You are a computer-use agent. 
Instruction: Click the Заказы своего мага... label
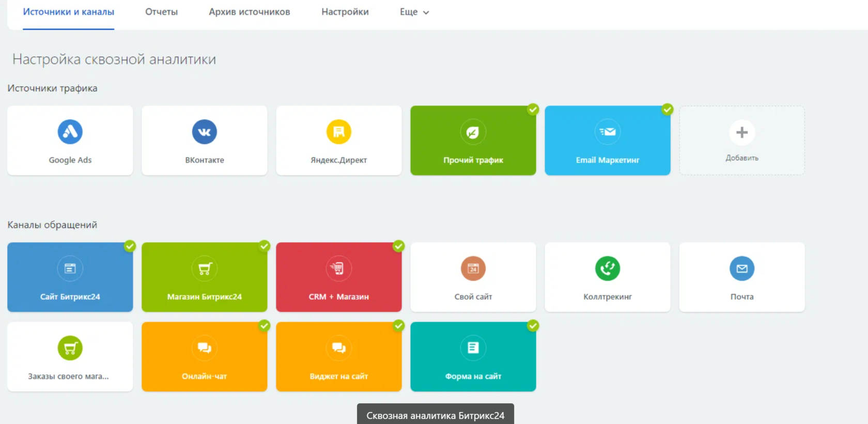(68, 376)
